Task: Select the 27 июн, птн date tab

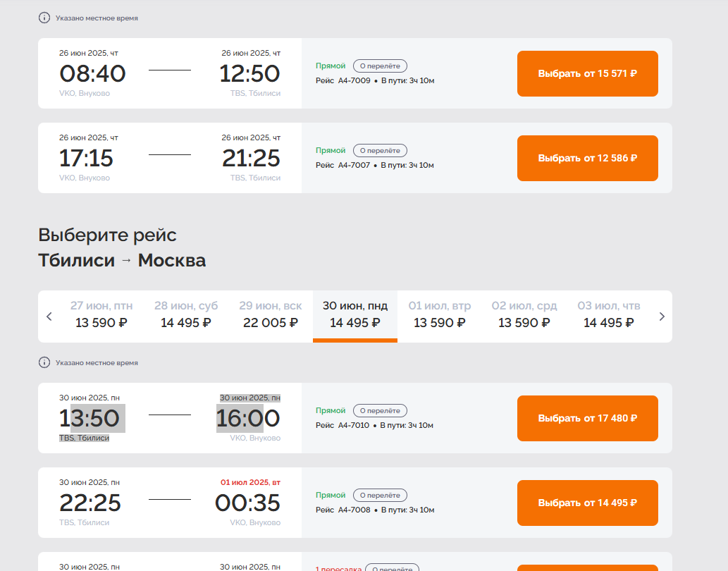Action: (x=101, y=314)
